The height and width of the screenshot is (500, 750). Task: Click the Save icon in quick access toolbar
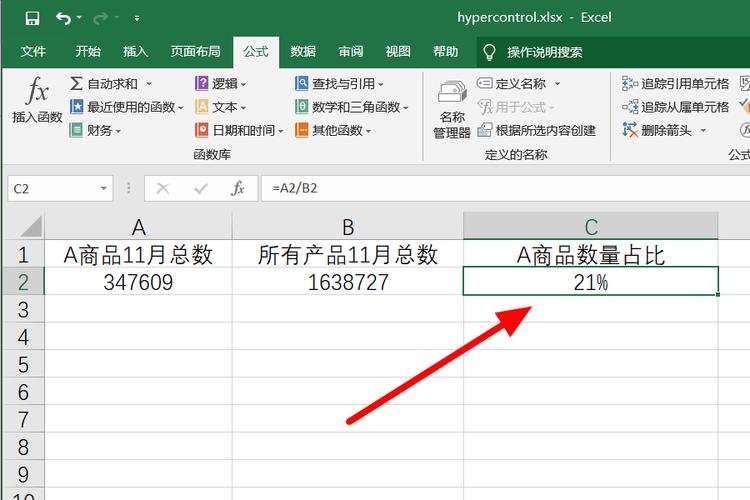32,19
